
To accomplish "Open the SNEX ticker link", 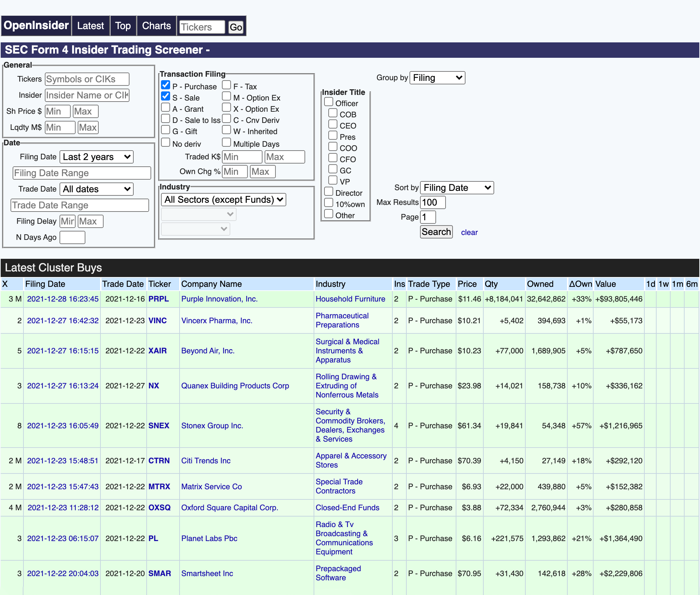I will coord(159,426).
